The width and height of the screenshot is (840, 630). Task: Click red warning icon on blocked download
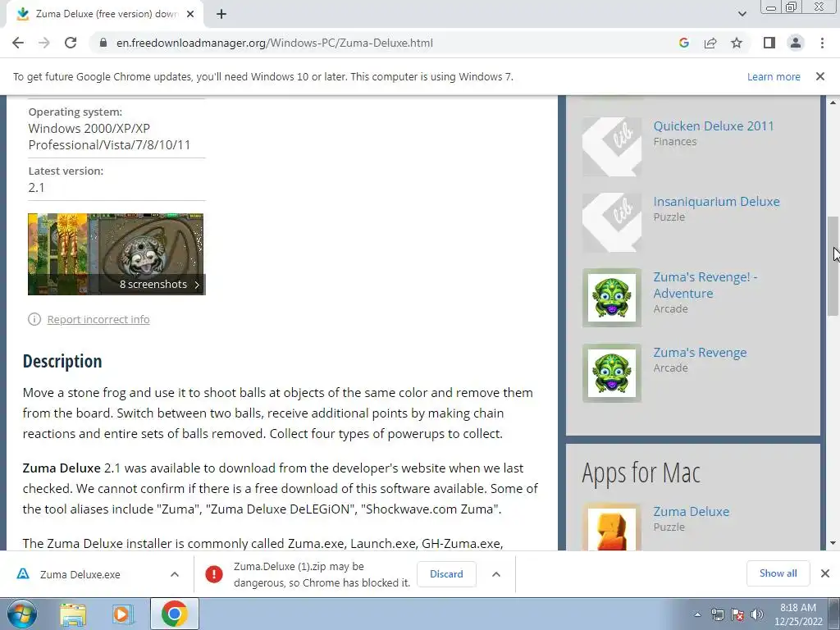[214, 574]
